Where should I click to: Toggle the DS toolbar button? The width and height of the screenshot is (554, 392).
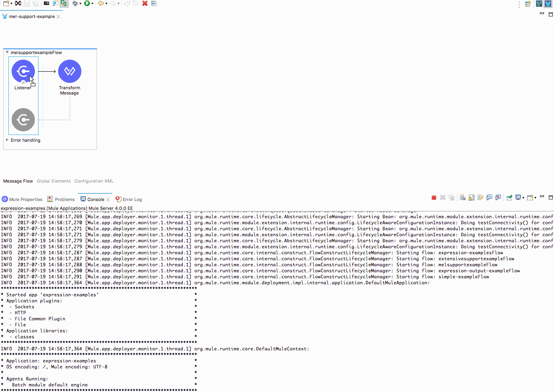64,3
